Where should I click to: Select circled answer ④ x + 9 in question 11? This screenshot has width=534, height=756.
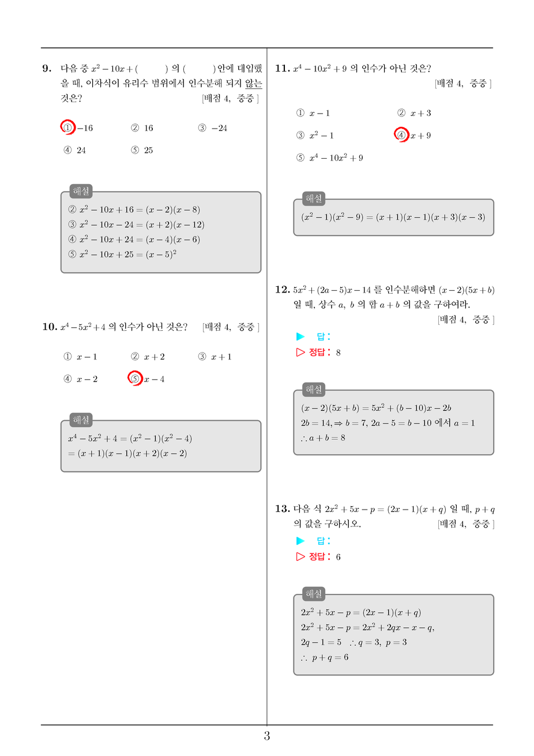point(413,135)
